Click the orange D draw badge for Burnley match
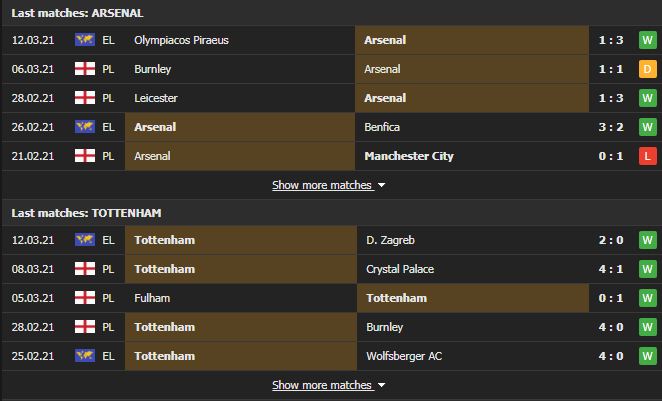 coord(648,69)
